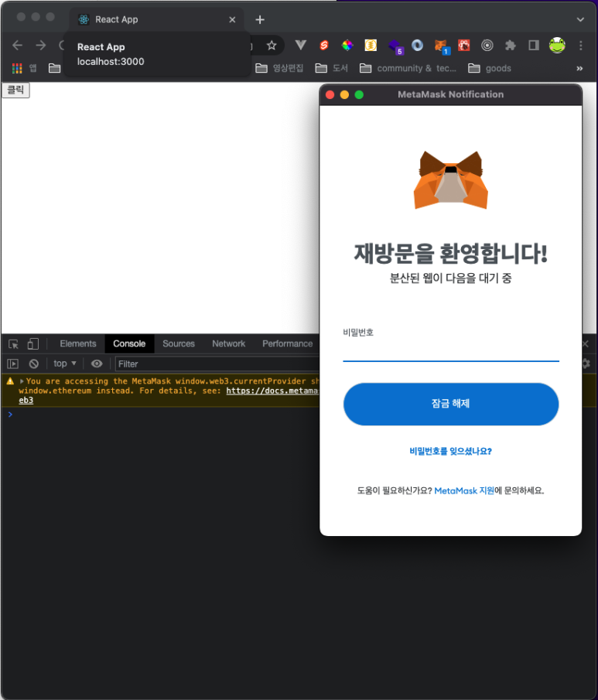Image resolution: width=598 pixels, height=700 pixels.
Task: Clear console with the ban icon
Action: tap(34, 364)
